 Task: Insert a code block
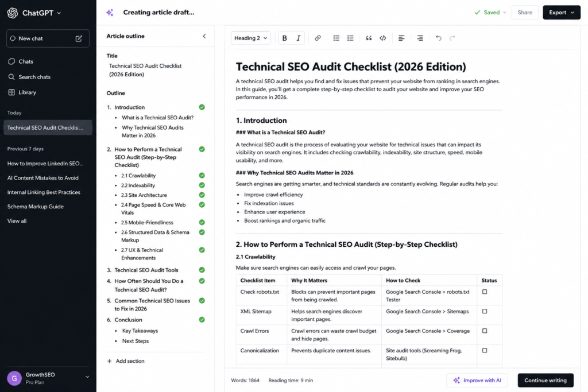383,38
